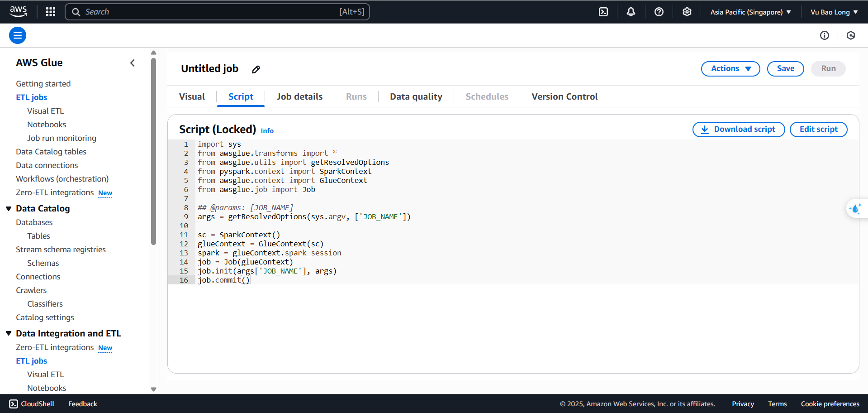Image resolution: width=868 pixels, height=413 pixels.
Task: Click sidebar scrollbar up arrow
Action: (153, 53)
